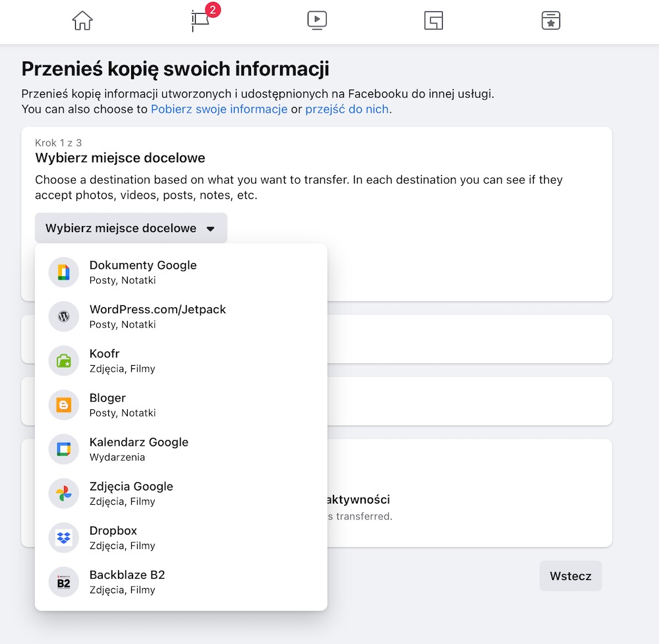Viewport: 659px width, 644px height.
Task: Open the Watch video icon
Action: click(x=318, y=20)
